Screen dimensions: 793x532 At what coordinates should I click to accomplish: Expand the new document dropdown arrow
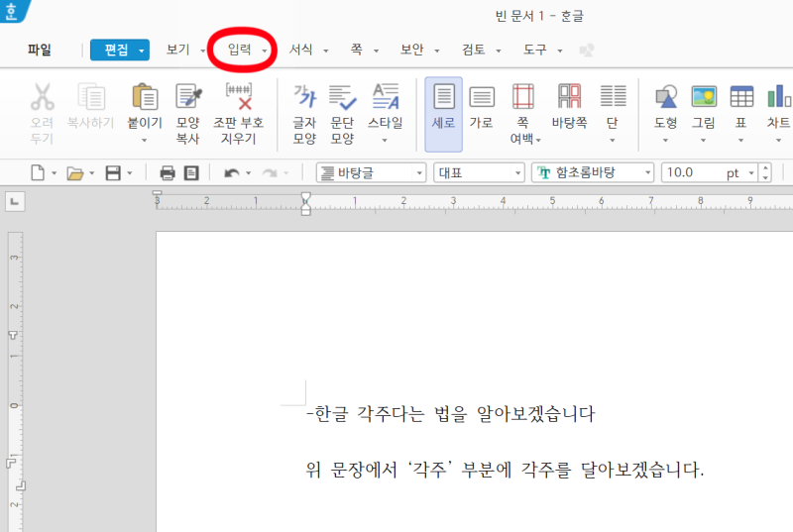[x=55, y=173]
